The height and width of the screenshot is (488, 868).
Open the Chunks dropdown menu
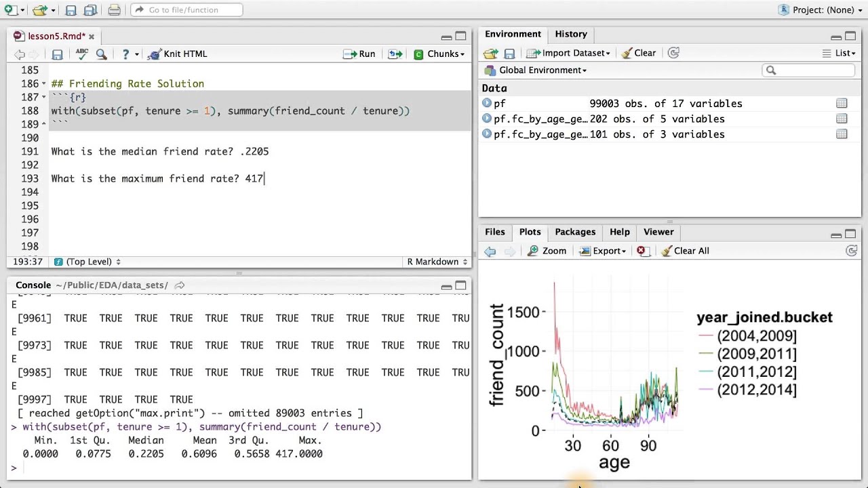click(x=439, y=54)
